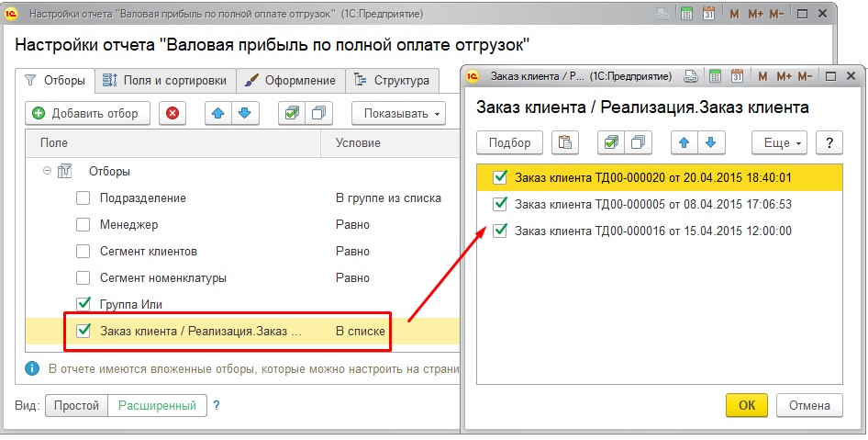
Task: Switch to Поля и сортировки tab
Action: (167, 80)
